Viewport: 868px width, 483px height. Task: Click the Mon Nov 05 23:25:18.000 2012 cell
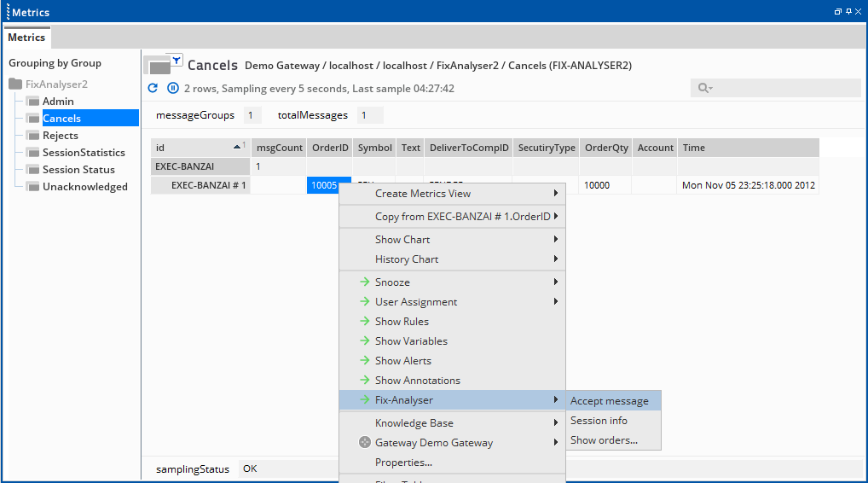pos(748,185)
